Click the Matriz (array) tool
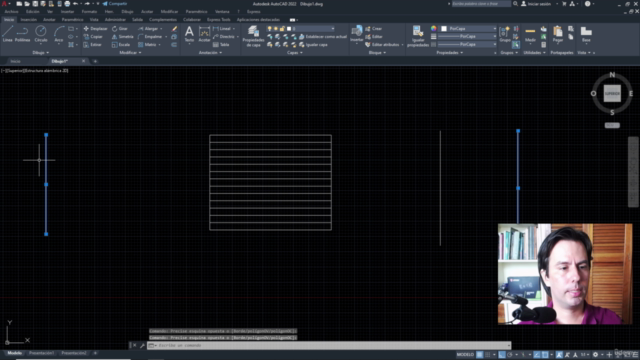Viewport: 640px width, 360px height. [x=147, y=44]
